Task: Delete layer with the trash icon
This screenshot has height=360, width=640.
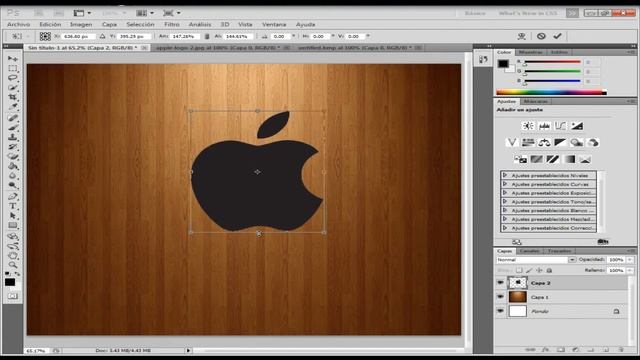Action: pyautogui.click(x=621, y=350)
